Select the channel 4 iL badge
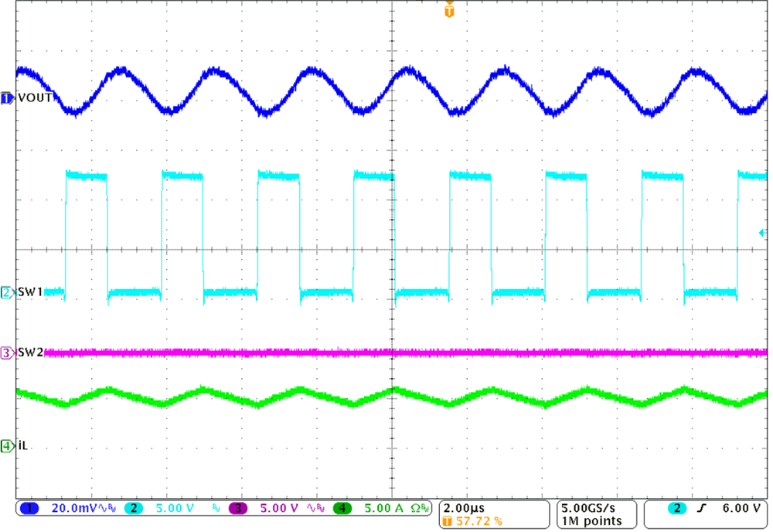Image resolution: width=773 pixels, height=532 pixels. (6, 447)
